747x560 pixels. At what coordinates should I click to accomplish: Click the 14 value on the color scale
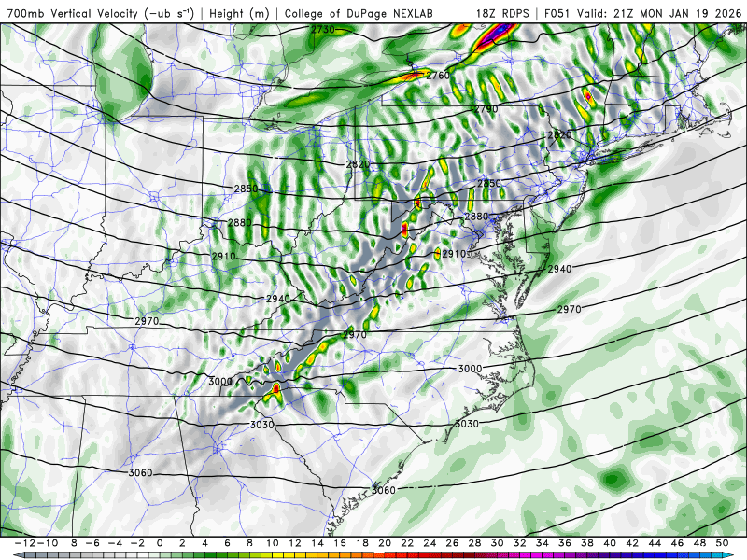point(317,543)
